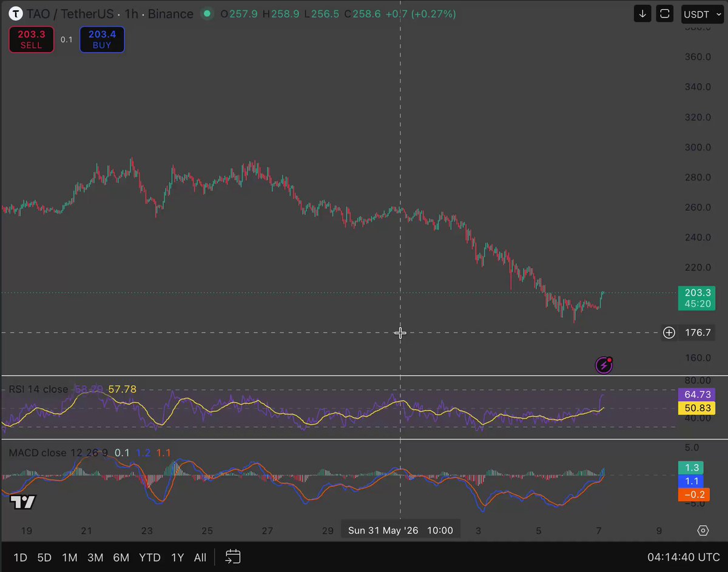The width and height of the screenshot is (728, 572).
Task: Click the 0.1 spread value
Action: point(67,39)
